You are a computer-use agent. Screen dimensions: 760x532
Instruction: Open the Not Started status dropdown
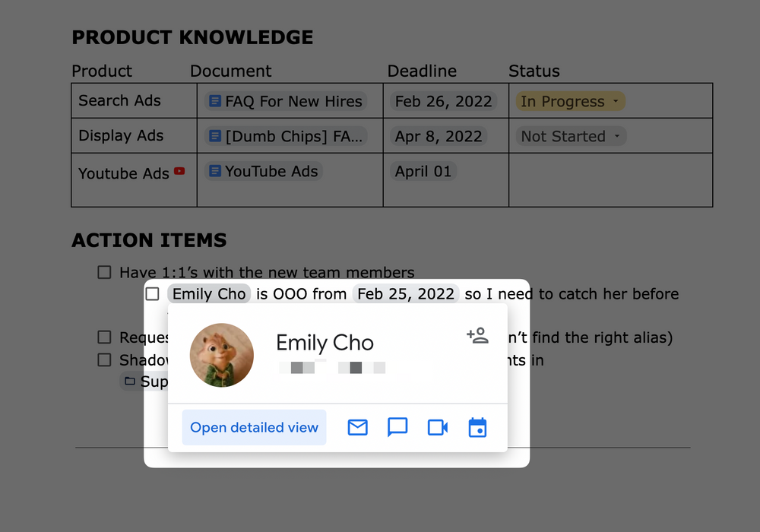click(570, 136)
